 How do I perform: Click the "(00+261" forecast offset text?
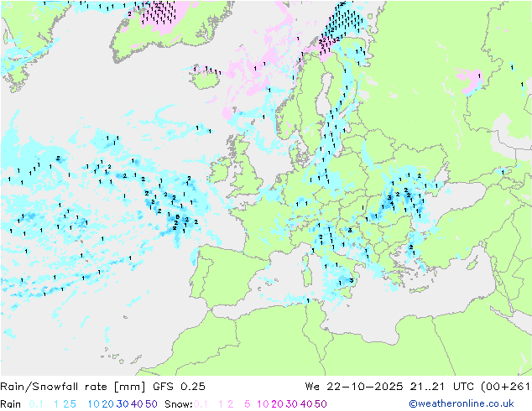[x=505, y=387]
